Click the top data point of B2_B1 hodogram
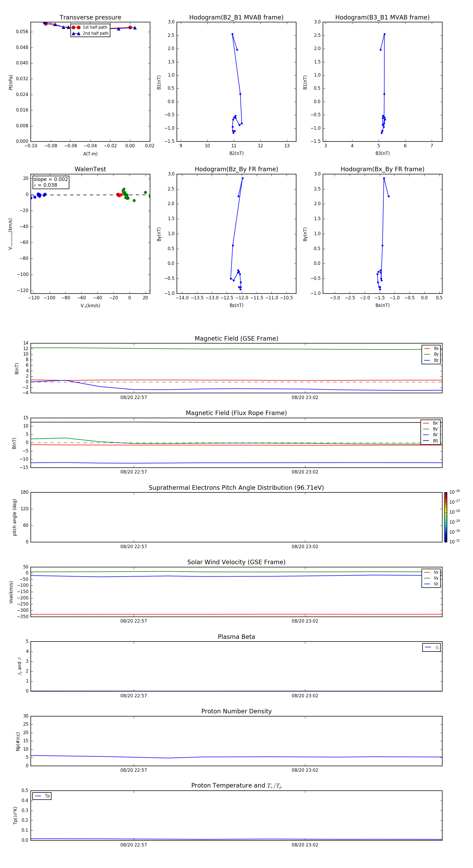This screenshot has width=473, height=868. [232, 34]
